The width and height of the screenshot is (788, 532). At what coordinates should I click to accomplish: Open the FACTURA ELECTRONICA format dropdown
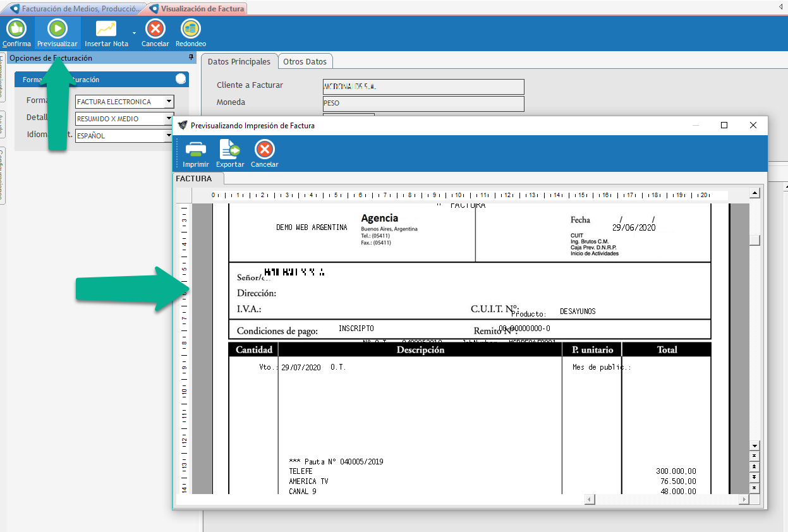coord(169,102)
